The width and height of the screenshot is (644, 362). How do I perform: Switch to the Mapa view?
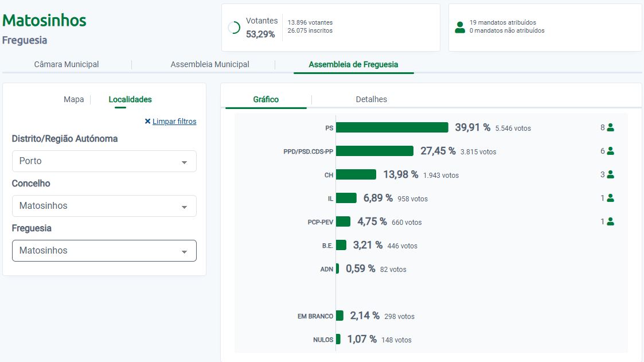point(73,100)
